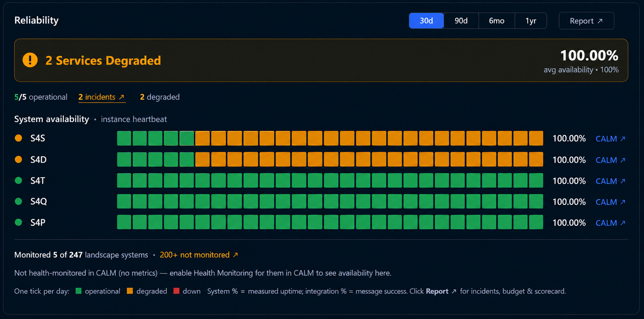Screen dimensions: 644x319
Task: Select the 6mo time range tab
Action: [496, 21]
